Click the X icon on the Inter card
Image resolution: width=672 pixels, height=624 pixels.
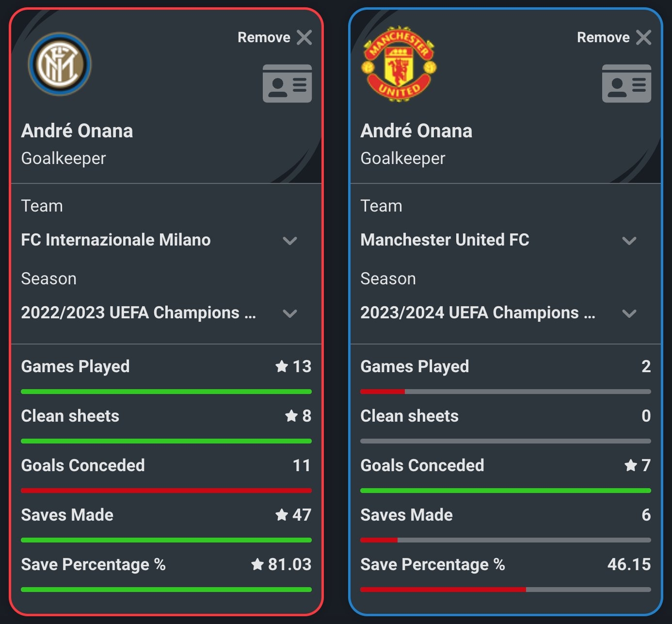[x=304, y=37]
